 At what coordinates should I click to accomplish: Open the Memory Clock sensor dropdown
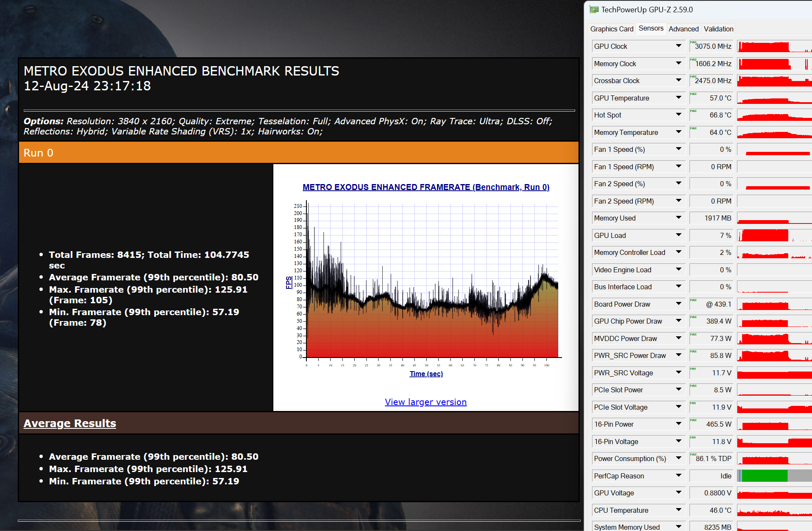tap(679, 64)
